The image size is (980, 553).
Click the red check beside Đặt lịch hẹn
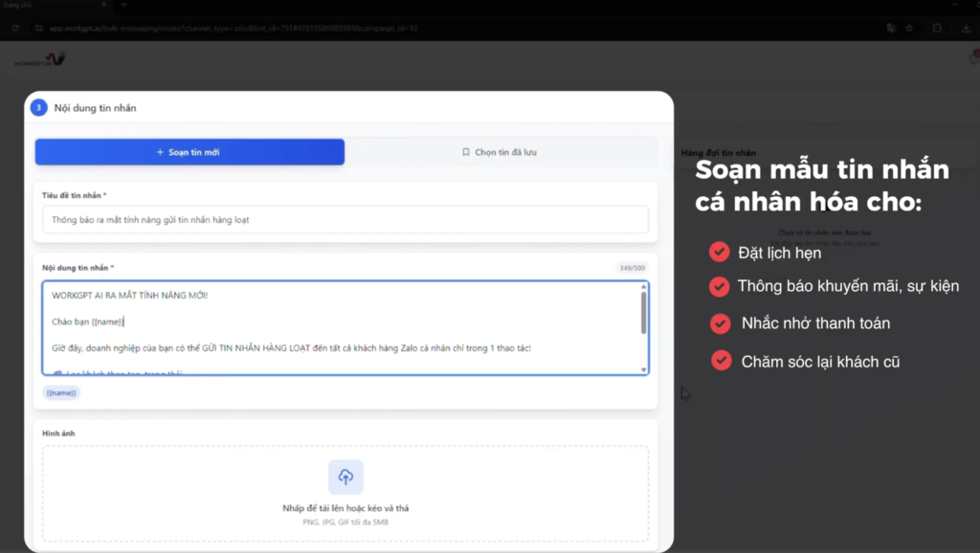(720, 253)
